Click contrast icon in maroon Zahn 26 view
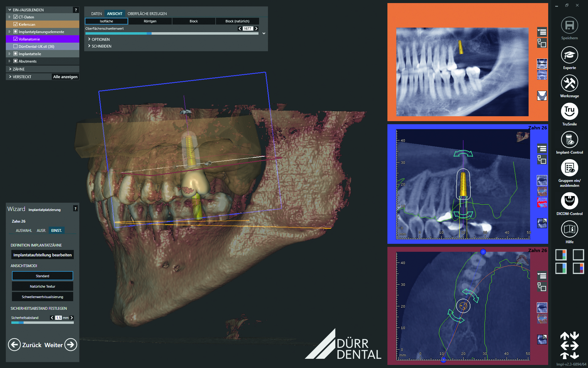 (x=542, y=339)
